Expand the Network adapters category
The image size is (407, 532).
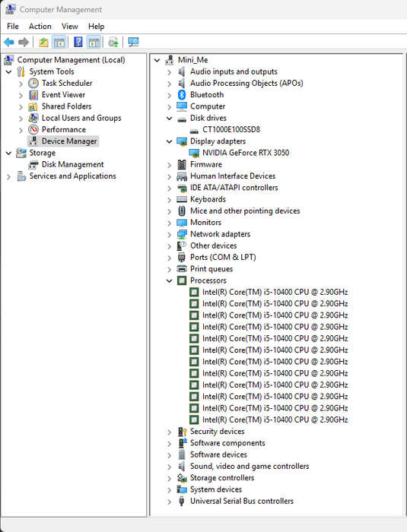click(x=169, y=234)
